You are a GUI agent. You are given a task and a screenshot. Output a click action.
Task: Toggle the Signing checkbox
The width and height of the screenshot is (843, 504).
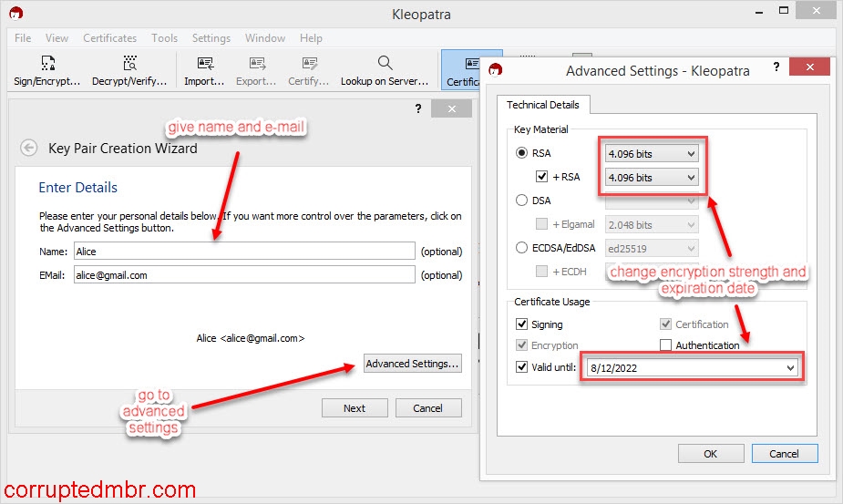(521, 324)
